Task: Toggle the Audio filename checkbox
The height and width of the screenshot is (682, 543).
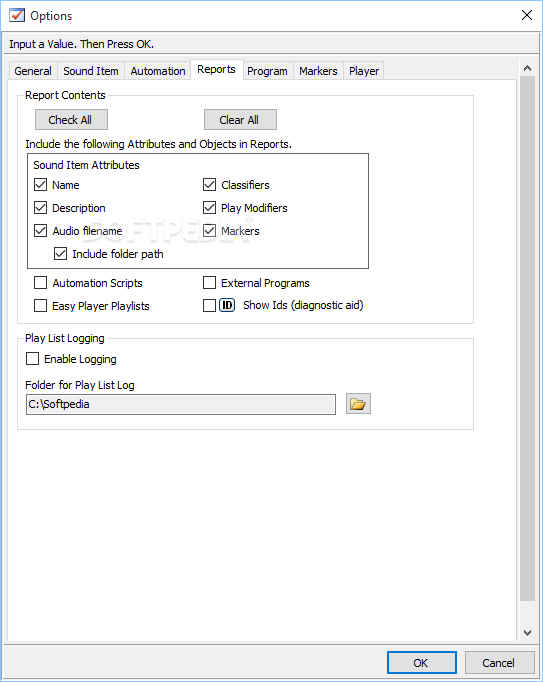Action: click(x=40, y=231)
